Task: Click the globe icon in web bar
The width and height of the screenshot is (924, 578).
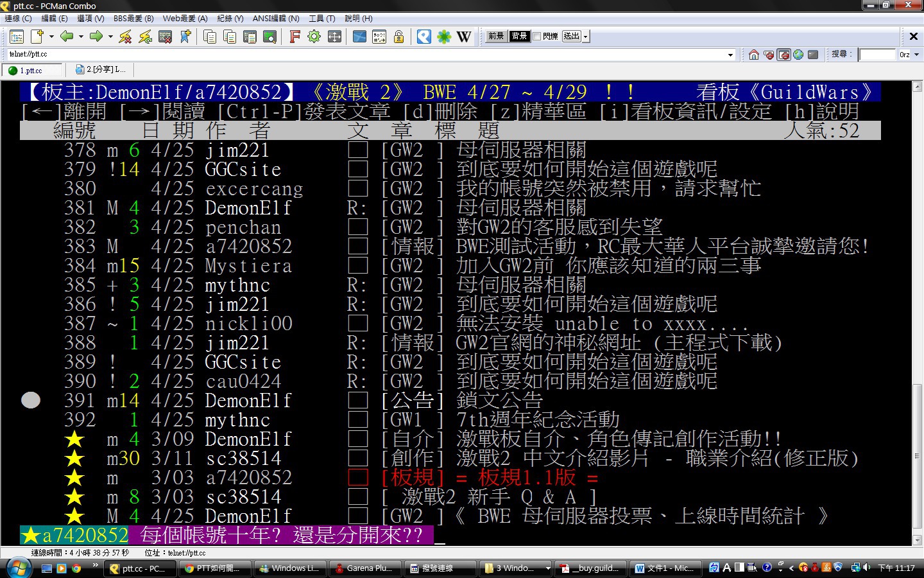Action: click(x=798, y=55)
